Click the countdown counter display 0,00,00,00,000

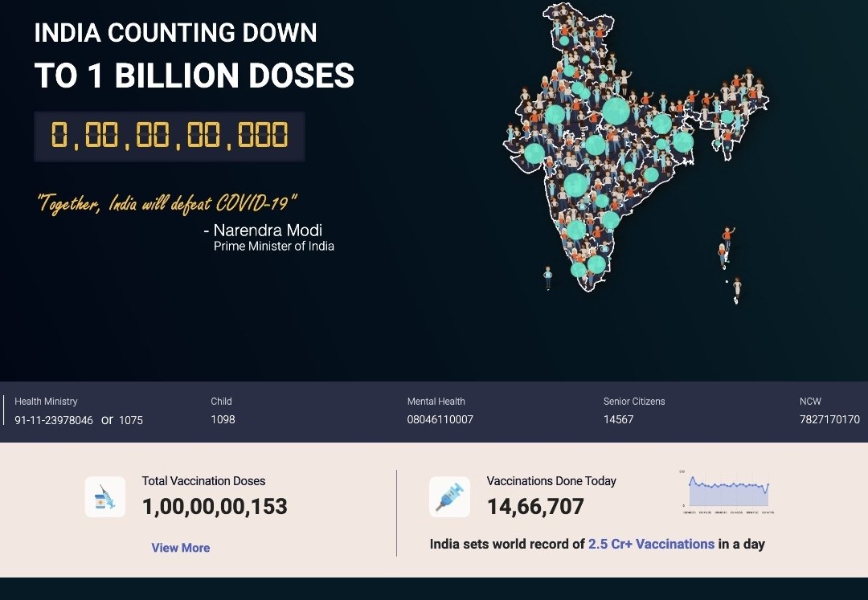pos(170,136)
